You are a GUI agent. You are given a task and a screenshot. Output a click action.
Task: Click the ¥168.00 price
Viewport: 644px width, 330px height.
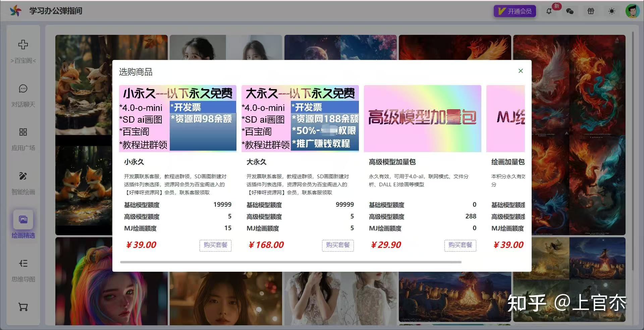point(266,245)
